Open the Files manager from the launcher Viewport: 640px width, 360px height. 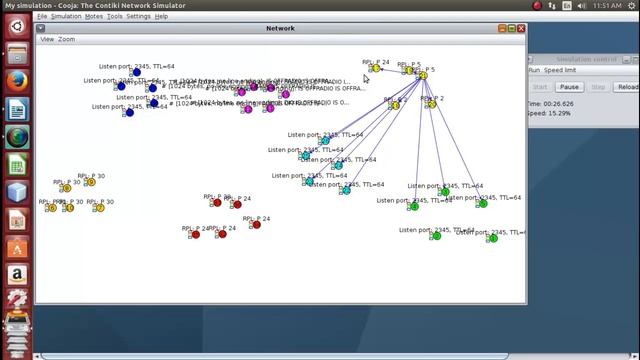17,53
